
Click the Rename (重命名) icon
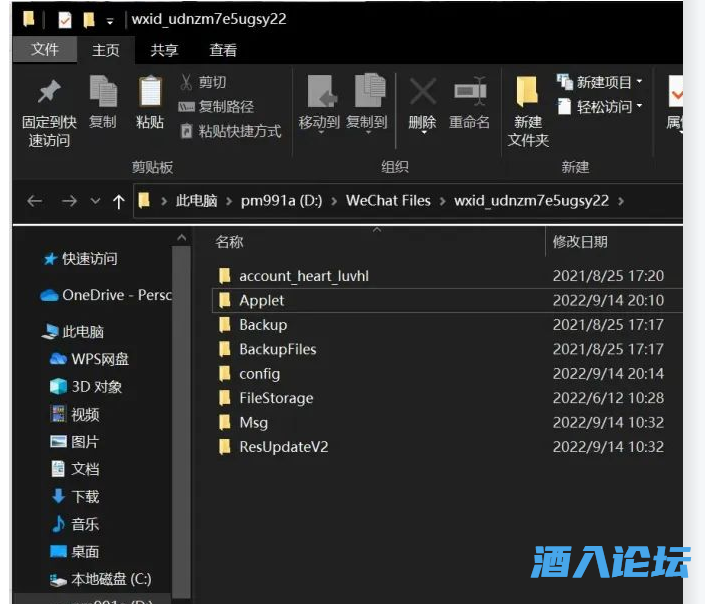[469, 91]
